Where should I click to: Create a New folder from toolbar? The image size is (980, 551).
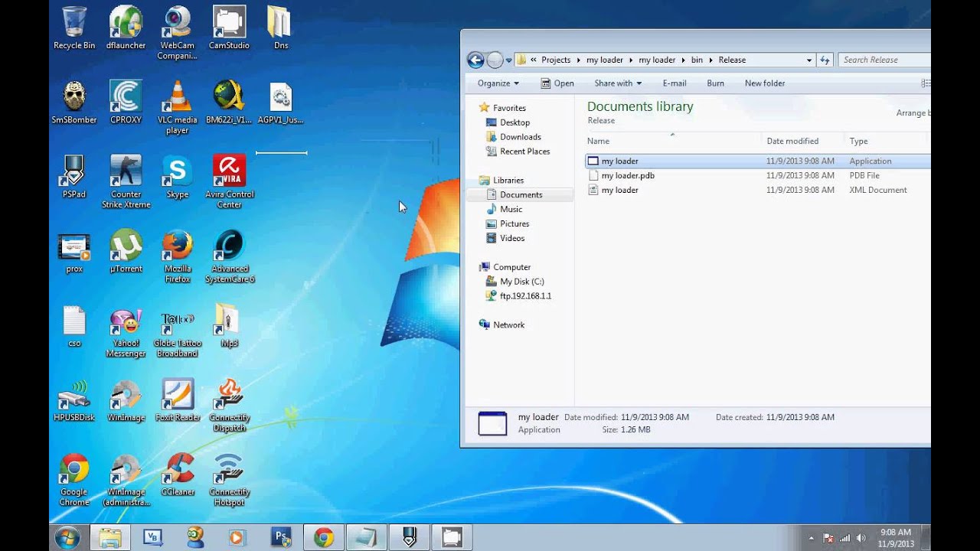[x=765, y=83]
